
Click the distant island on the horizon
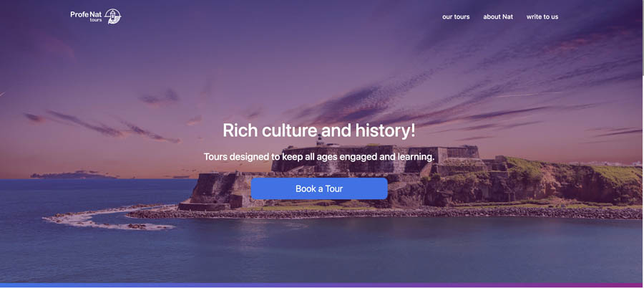pos(72,175)
